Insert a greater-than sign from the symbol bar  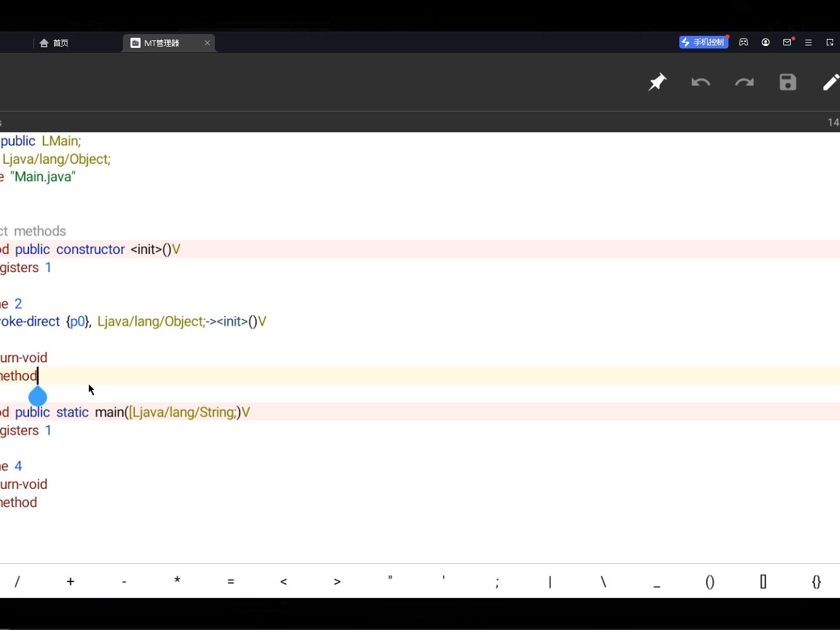point(337,581)
